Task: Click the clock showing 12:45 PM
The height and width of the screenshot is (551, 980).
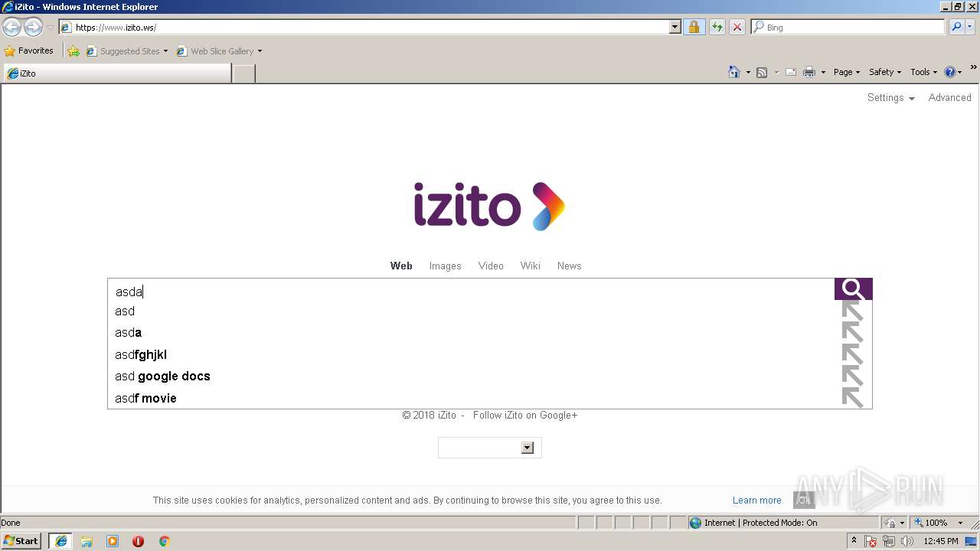Action: (941, 541)
